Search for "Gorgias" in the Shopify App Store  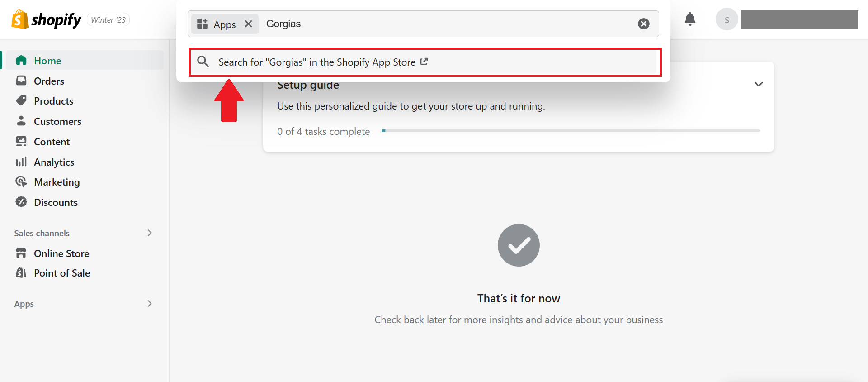click(x=425, y=62)
